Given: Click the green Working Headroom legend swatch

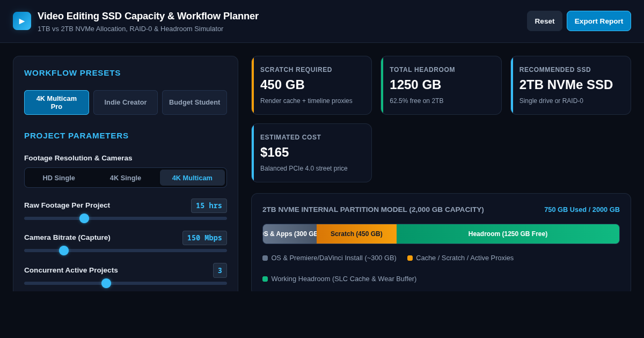Looking at the screenshot, I should pyautogui.click(x=265, y=279).
